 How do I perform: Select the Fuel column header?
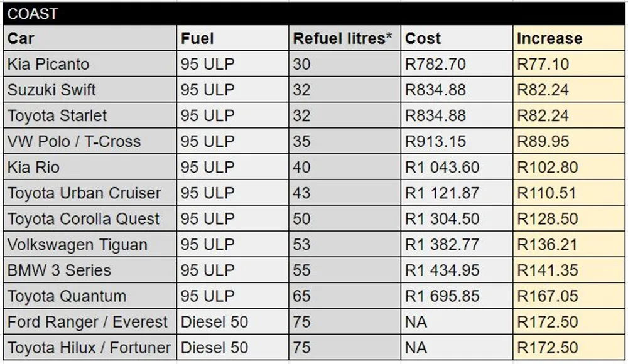pyautogui.click(x=233, y=38)
